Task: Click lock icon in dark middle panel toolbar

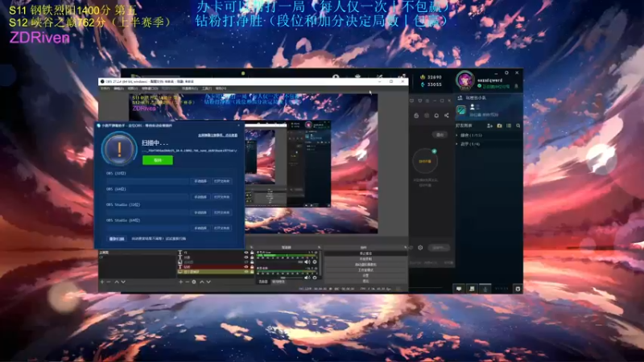Action: [416, 116]
